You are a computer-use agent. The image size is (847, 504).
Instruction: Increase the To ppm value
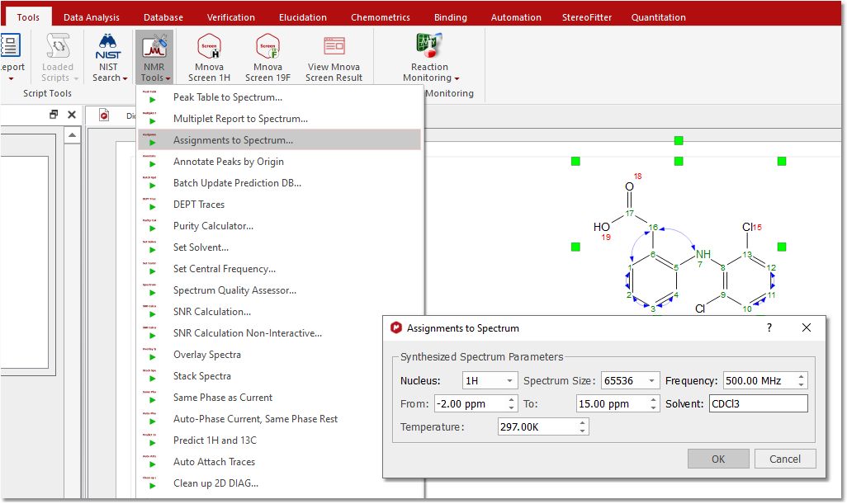coord(654,400)
